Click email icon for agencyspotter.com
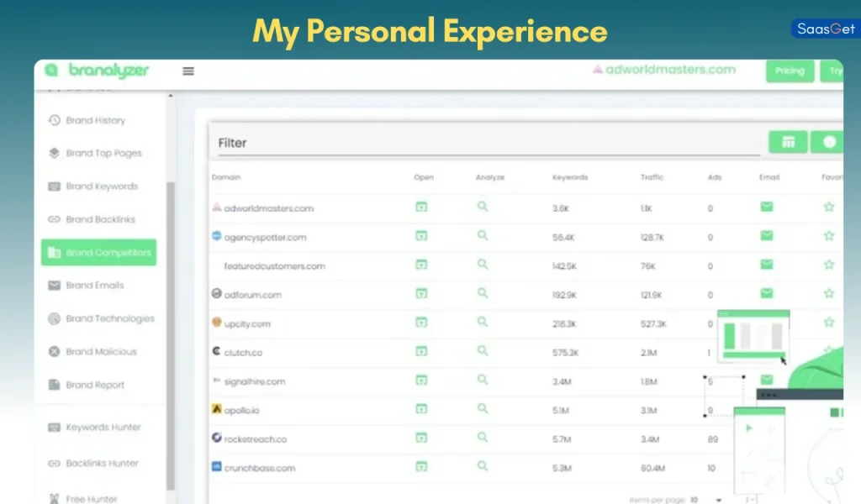Image resolution: width=861 pixels, height=504 pixels. (767, 236)
